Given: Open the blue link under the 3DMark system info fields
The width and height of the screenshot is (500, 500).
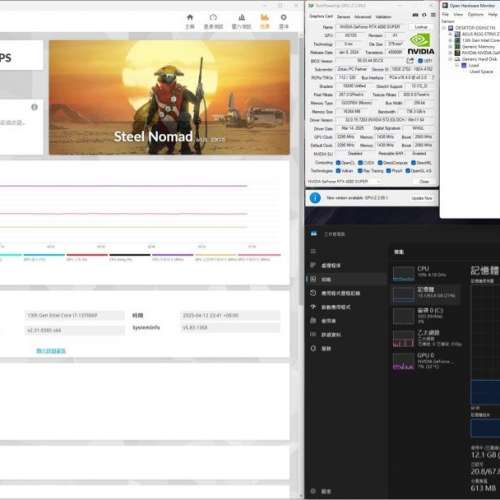Looking at the screenshot, I should [x=51, y=351].
